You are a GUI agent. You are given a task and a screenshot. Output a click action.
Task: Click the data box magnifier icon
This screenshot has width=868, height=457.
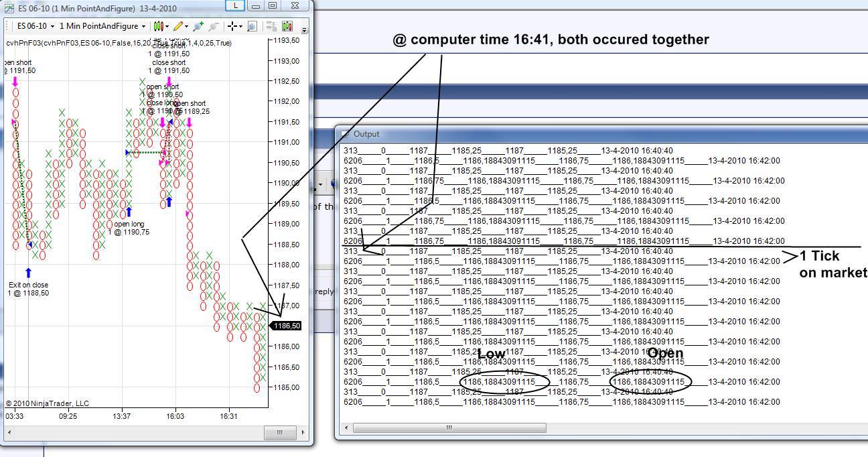coord(252,26)
